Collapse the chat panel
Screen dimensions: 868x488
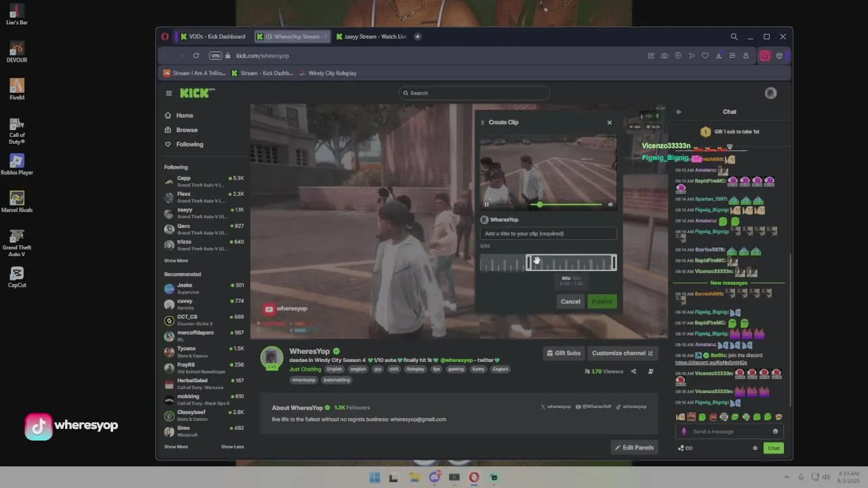679,112
